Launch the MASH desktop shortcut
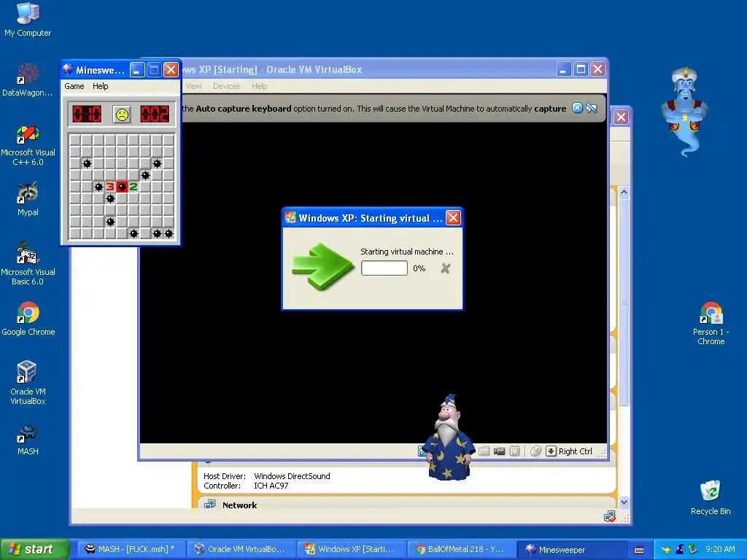Screen dimensions: 747x560 [28, 440]
